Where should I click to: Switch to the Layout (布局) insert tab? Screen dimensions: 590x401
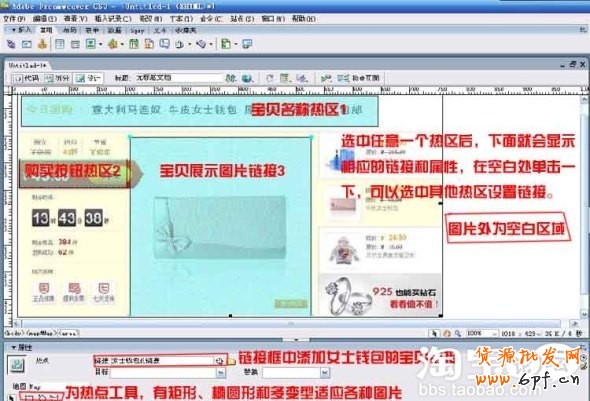click(x=70, y=30)
